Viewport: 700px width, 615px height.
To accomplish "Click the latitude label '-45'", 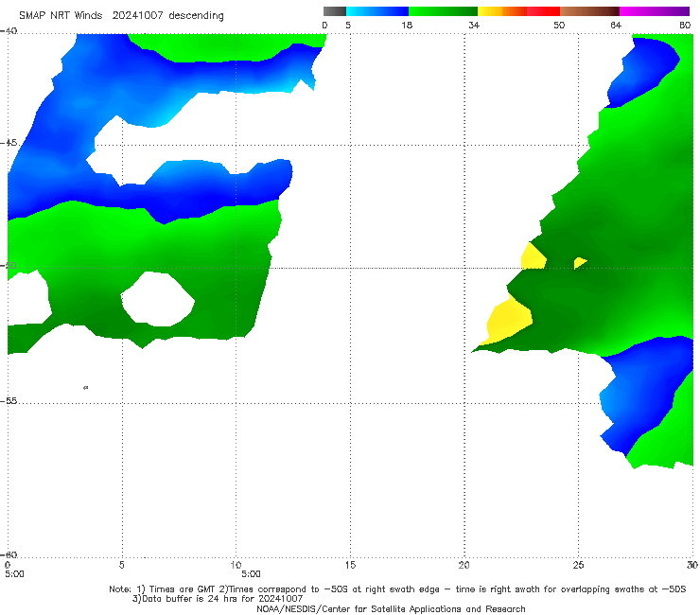I will point(9,143).
